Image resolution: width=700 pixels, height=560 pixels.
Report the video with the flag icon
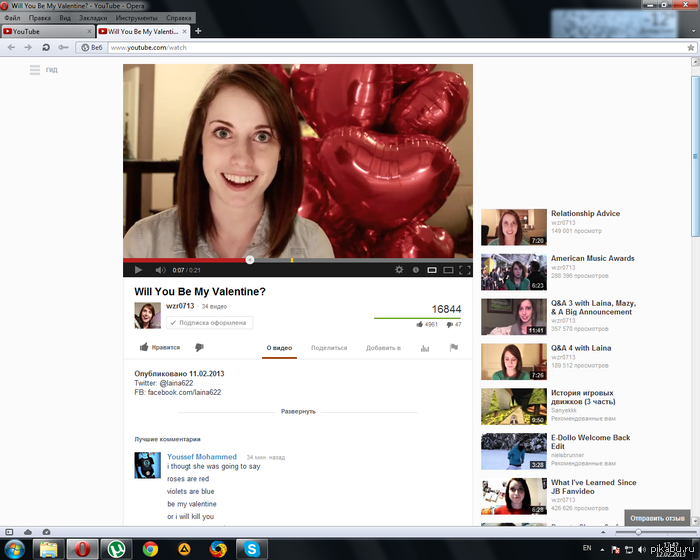[453, 348]
